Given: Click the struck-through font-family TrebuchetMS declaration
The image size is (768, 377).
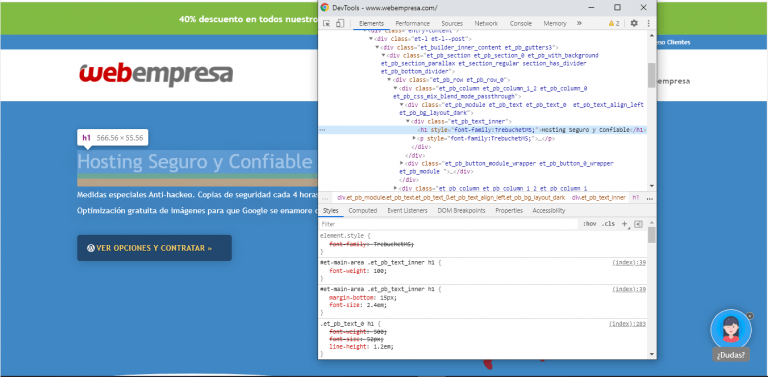Looking at the screenshot, I should click(372, 244).
